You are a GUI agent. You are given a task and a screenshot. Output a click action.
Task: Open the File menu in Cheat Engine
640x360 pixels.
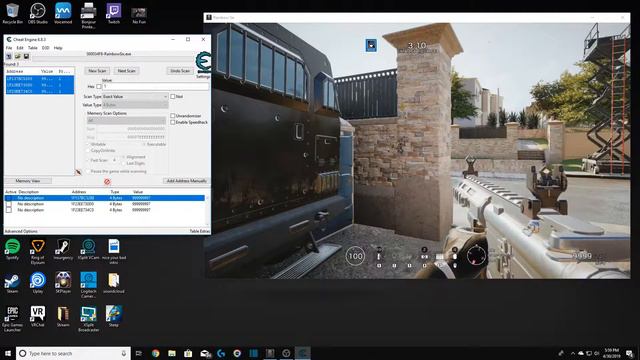pyautogui.click(x=9, y=48)
